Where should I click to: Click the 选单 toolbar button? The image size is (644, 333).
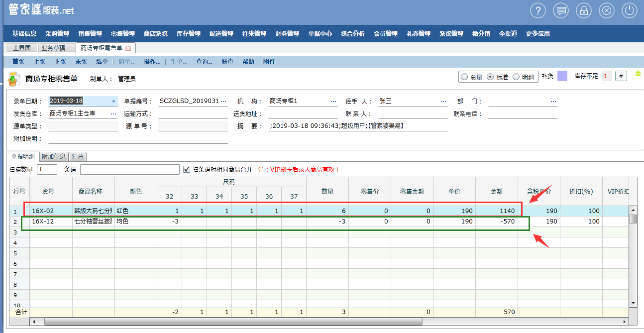(102, 62)
